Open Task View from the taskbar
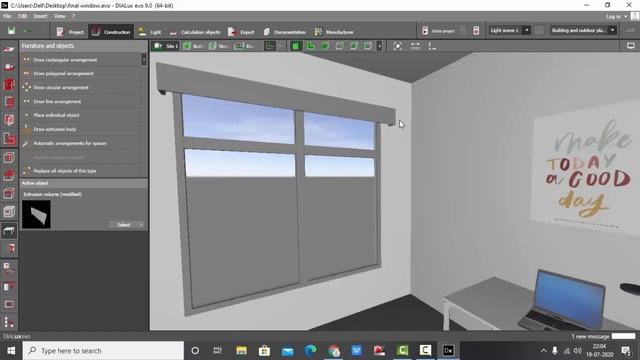Screen dimensions: 640x360 [218, 351]
